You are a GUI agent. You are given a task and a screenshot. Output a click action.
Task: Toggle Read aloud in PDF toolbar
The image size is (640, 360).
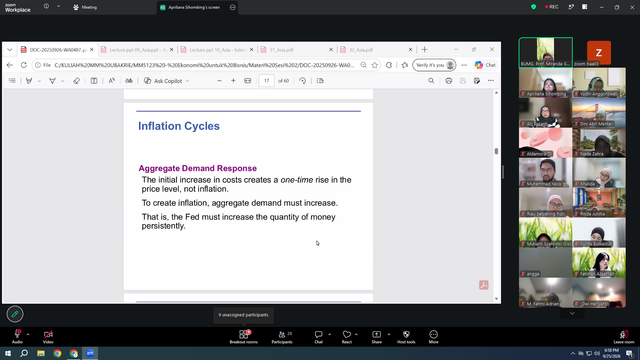pyautogui.click(x=111, y=81)
